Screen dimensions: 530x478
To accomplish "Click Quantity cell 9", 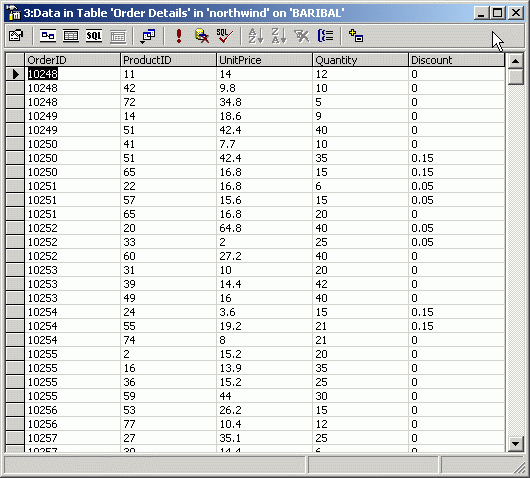I will tap(360, 116).
